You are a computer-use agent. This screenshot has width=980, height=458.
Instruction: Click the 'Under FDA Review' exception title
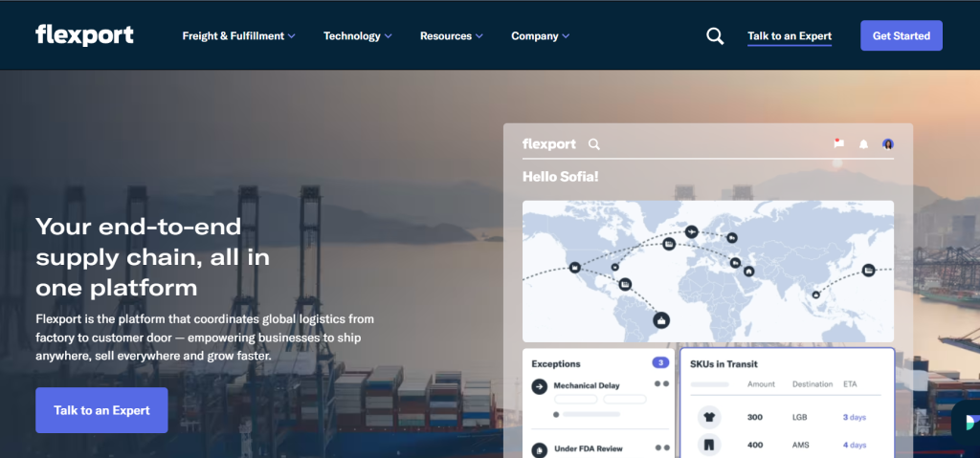point(589,448)
